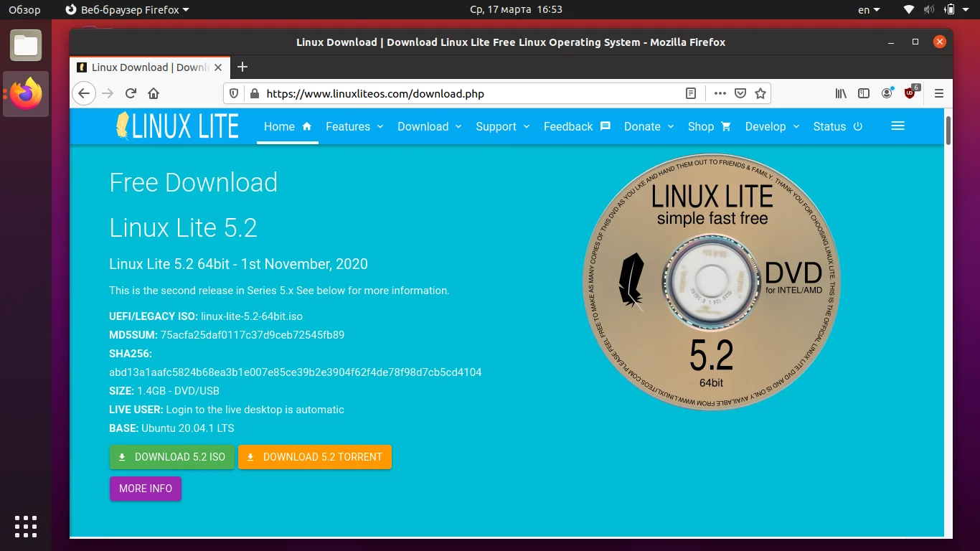Open the Pocket save icon
The width and height of the screenshot is (980, 551).
pyautogui.click(x=740, y=93)
